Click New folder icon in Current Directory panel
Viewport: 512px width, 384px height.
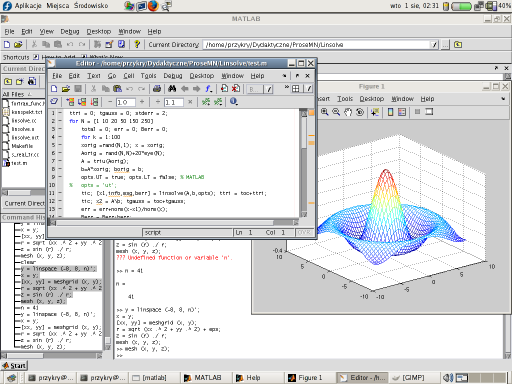[x=20, y=81]
